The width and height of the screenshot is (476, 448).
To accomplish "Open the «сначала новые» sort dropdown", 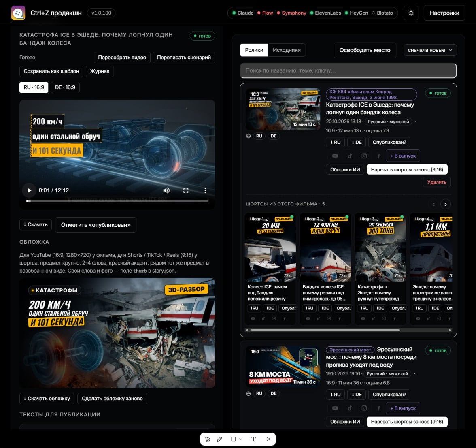I will click(430, 50).
